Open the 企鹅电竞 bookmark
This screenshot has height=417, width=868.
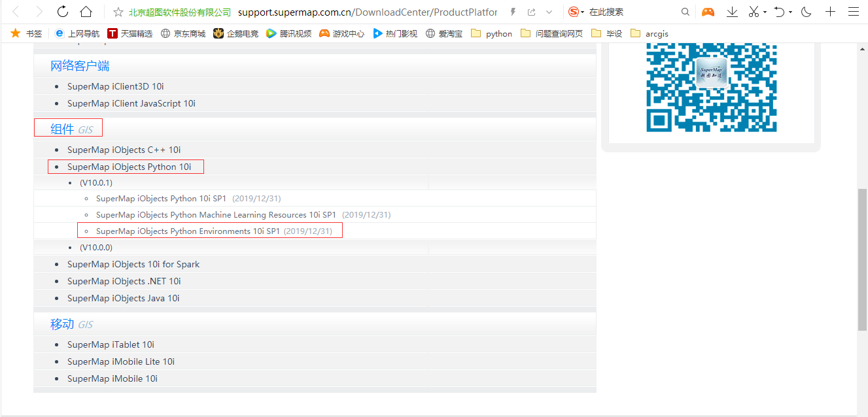pyautogui.click(x=236, y=33)
